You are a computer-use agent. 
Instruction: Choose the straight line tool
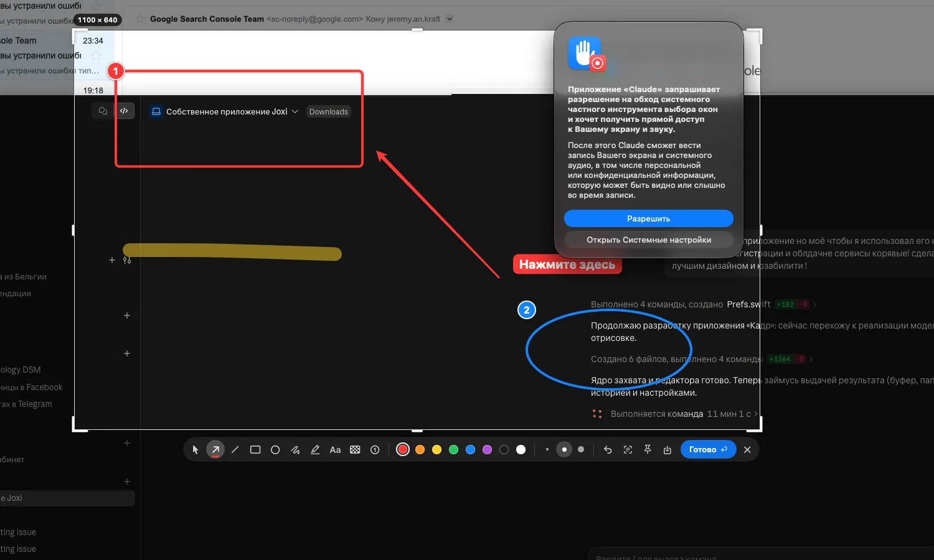[235, 450]
